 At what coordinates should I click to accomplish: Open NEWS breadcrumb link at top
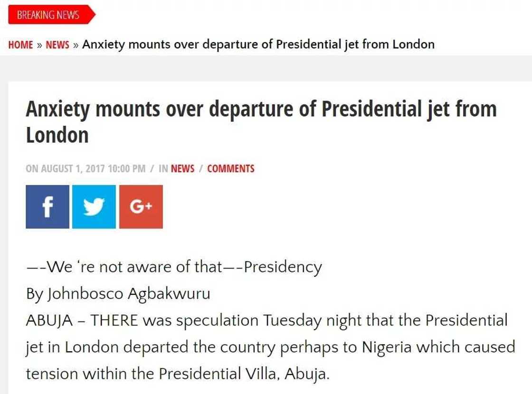point(57,45)
